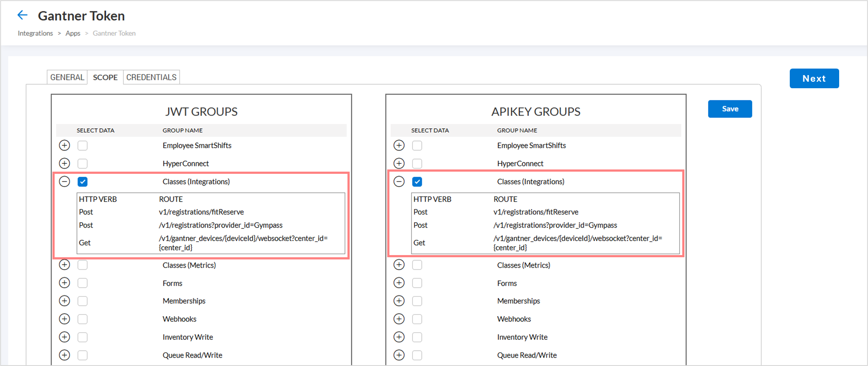Image resolution: width=868 pixels, height=366 pixels.
Task: Click the Save button
Action: [730, 109]
